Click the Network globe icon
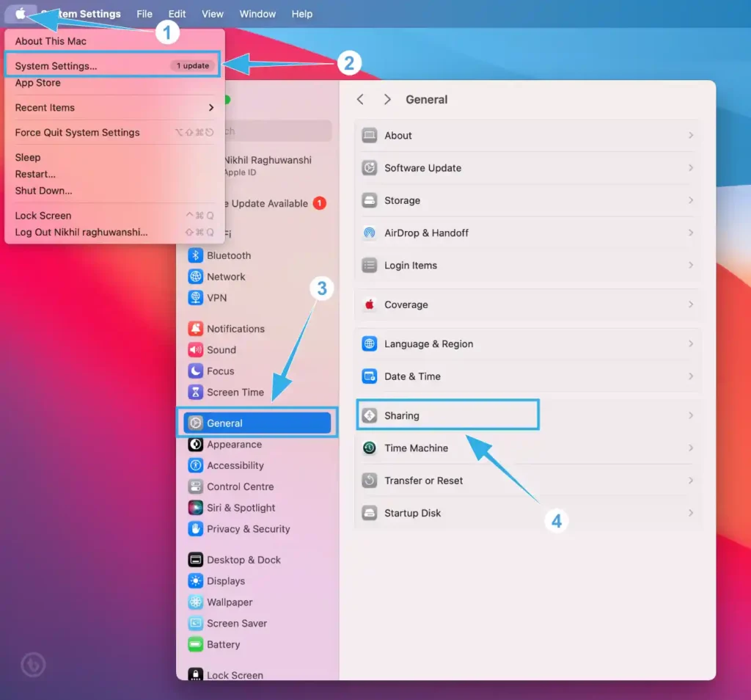The width and height of the screenshot is (751, 700). [195, 277]
